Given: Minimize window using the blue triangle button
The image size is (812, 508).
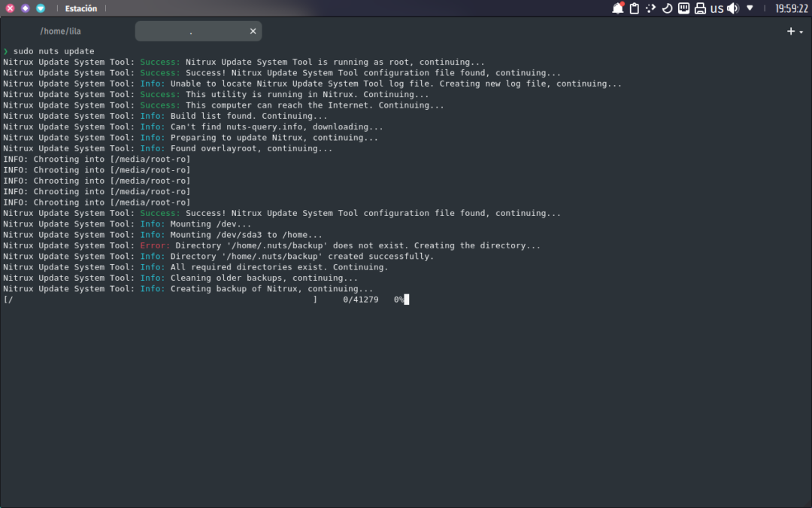Looking at the screenshot, I should (x=41, y=8).
